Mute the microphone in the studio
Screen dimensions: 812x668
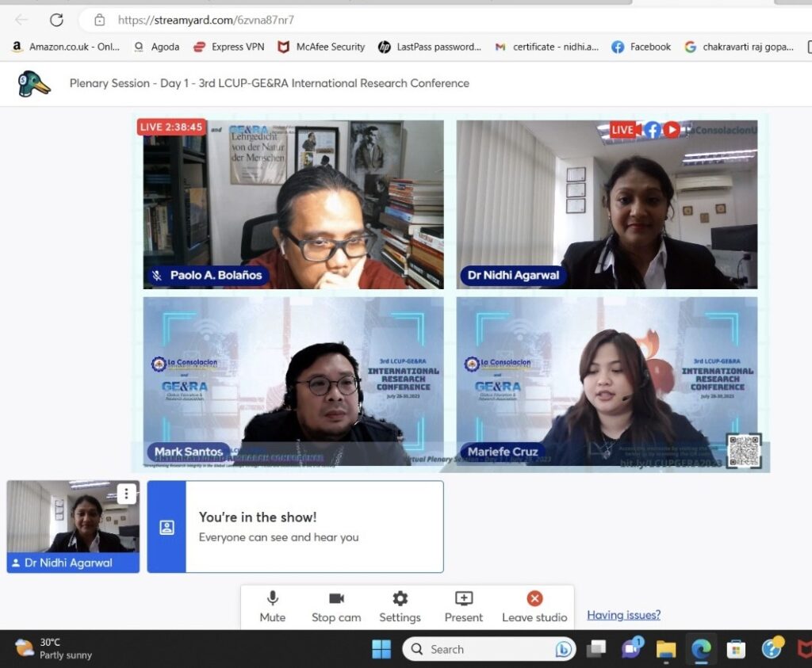point(272,606)
